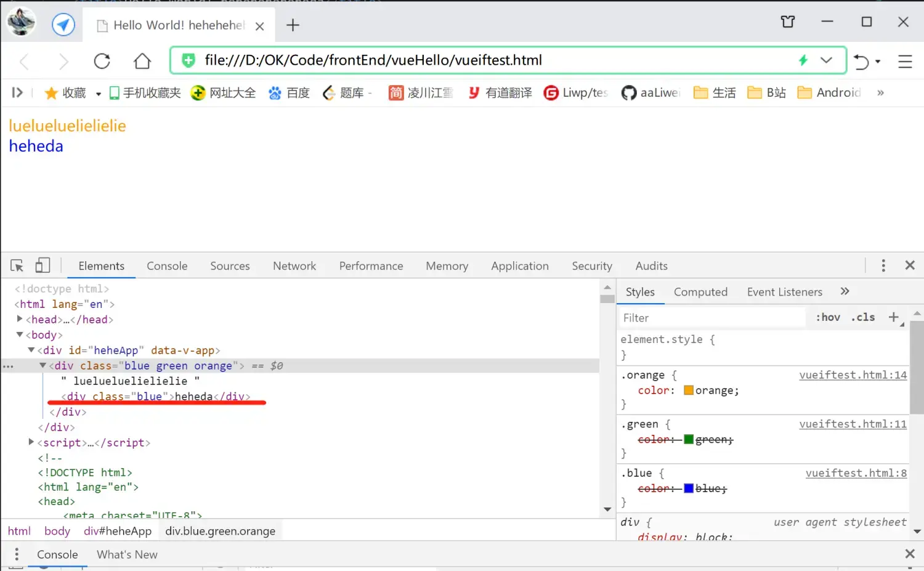This screenshot has height=571, width=924.
Task: Switch to the Sources tab
Action: coord(230,266)
